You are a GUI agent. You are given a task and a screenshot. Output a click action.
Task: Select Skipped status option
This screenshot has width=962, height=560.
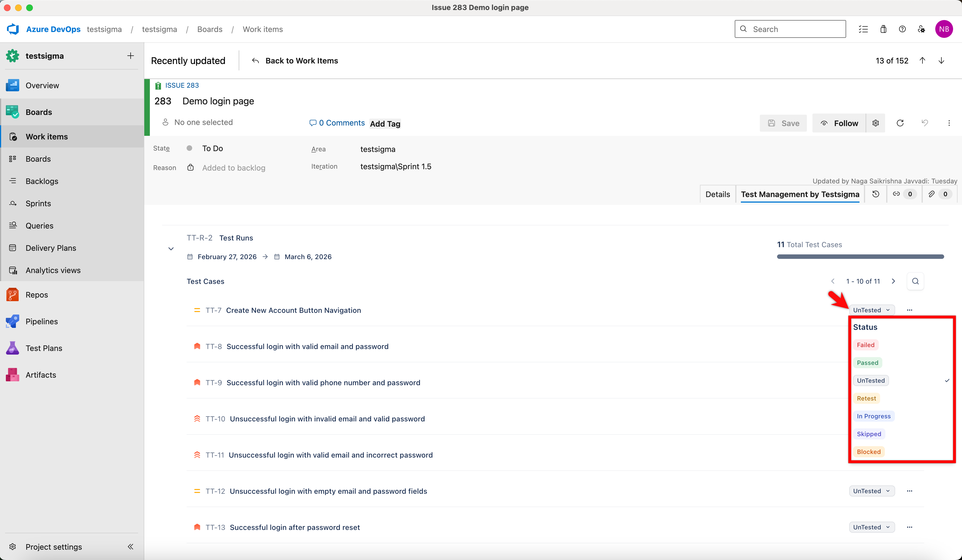tap(869, 434)
